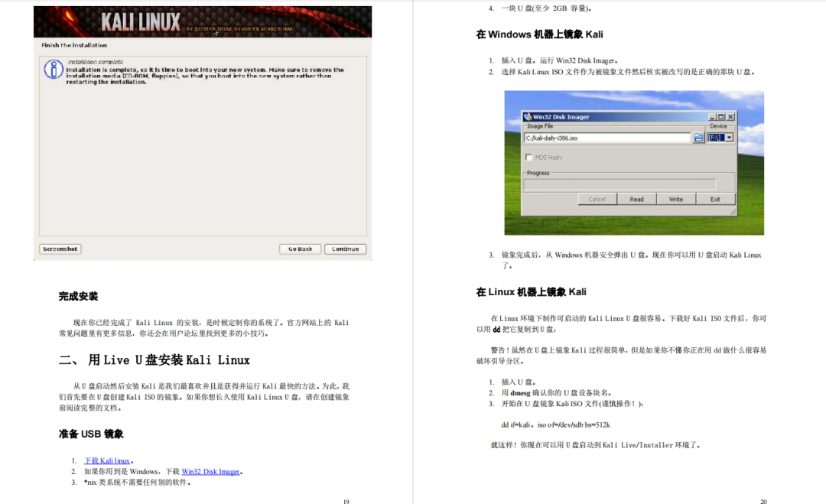This screenshot has height=504, width=826.
Task: Click the Image File path field
Action: click(x=606, y=138)
